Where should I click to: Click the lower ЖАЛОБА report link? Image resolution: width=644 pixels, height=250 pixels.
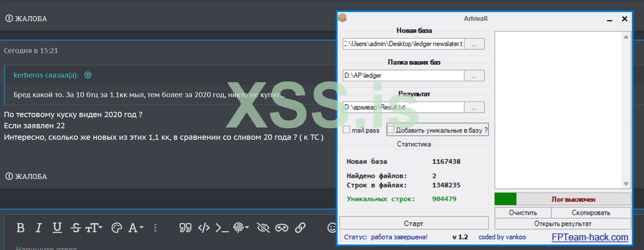pyautogui.click(x=26, y=176)
